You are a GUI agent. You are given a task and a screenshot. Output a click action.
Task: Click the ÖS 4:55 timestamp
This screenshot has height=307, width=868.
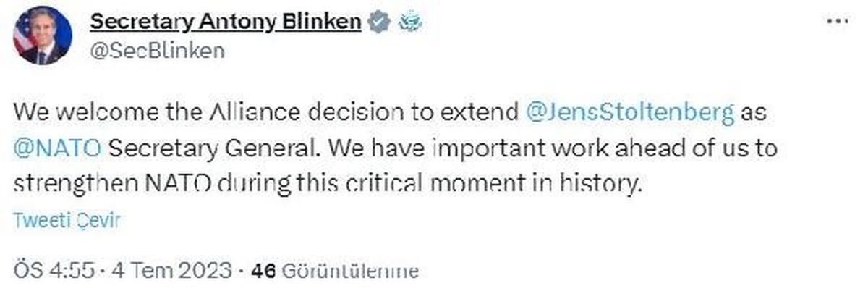pyautogui.click(x=53, y=272)
